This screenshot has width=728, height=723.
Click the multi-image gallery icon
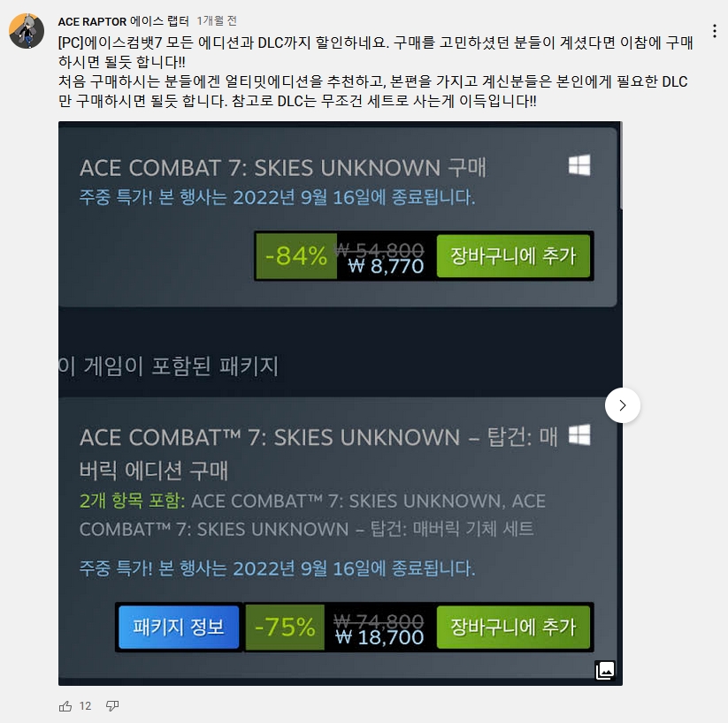pyautogui.click(x=605, y=670)
